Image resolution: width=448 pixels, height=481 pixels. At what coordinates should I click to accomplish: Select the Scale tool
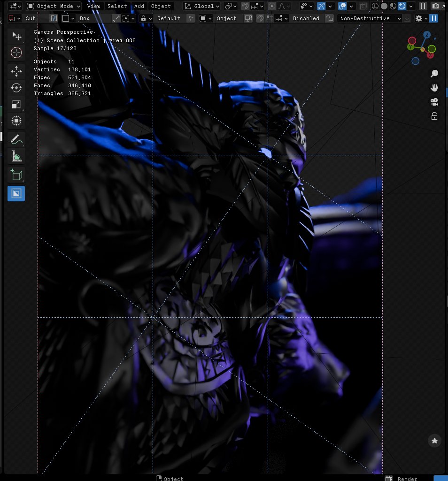point(16,104)
